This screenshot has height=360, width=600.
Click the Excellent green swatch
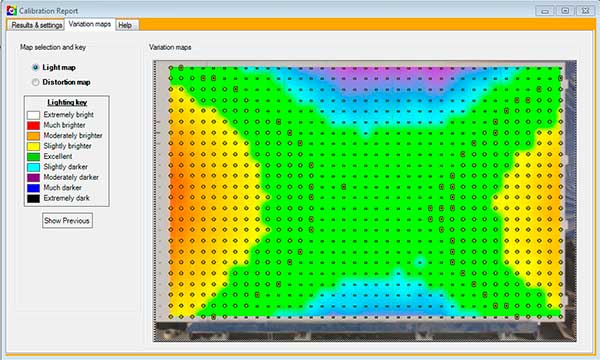point(33,156)
